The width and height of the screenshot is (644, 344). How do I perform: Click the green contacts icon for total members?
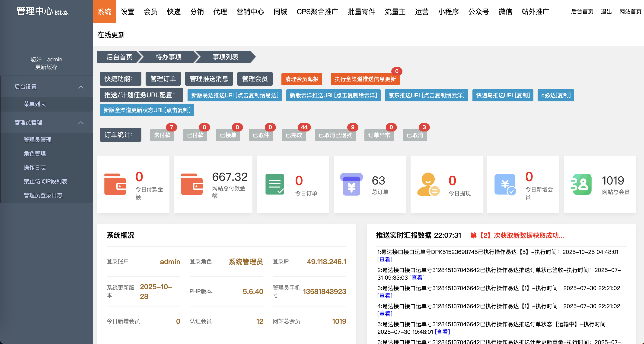(x=581, y=184)
